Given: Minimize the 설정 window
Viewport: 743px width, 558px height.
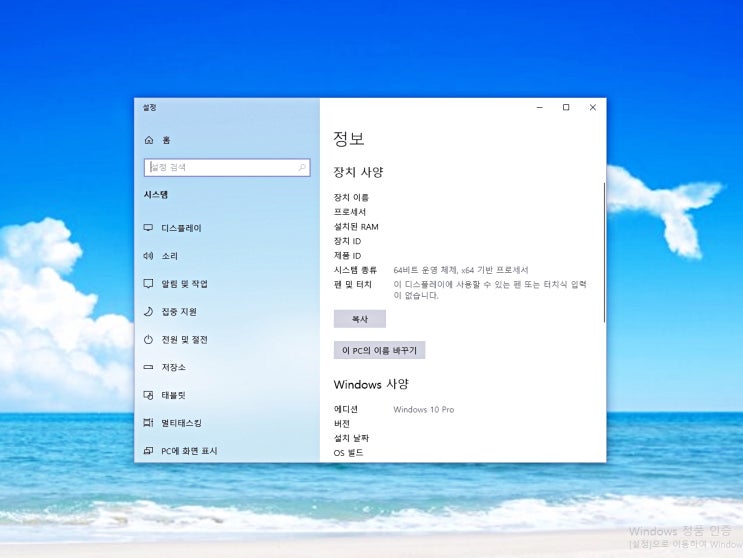Looking at the screenshot, I should 540,108.
